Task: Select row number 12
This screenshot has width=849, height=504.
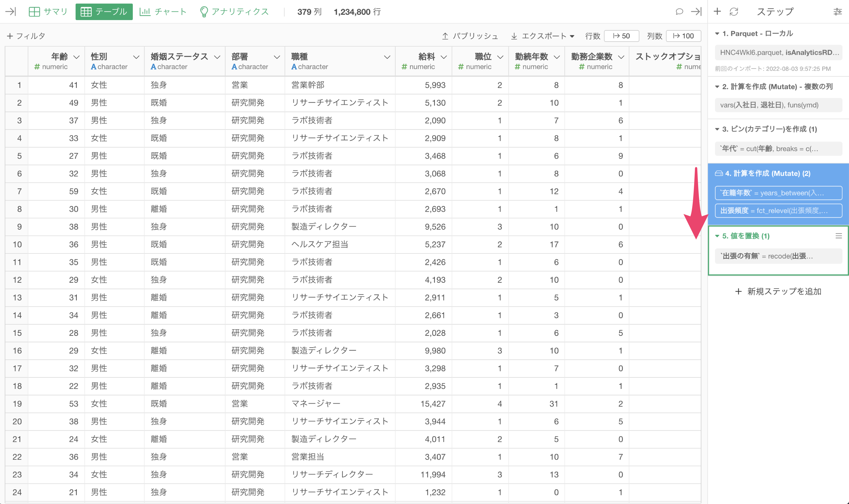Action: [17, 280]
